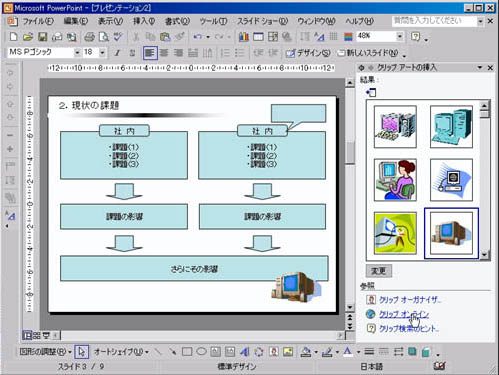Toggle the text shadow button
The height and width of the screenshot is (375, 499).
pyautogui.click(x=132, y=53)
